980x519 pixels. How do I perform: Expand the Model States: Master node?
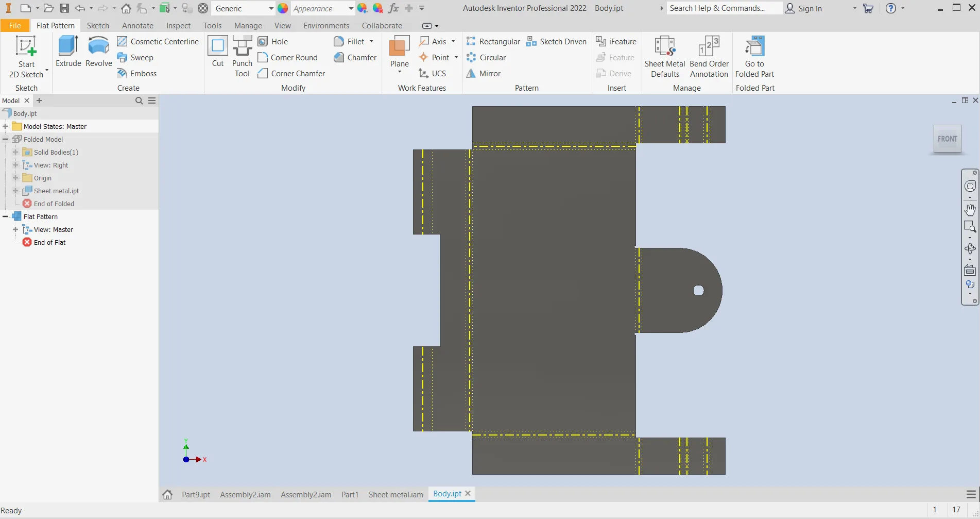[x=5, y=126]
